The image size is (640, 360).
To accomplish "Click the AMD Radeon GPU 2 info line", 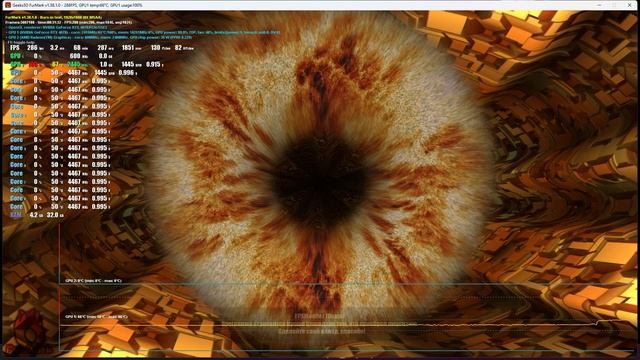I will 99,37.
